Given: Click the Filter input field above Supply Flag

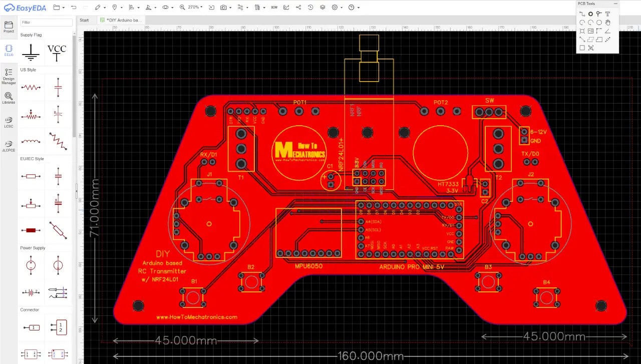Looking at the screenshot, I should (46, 22).
